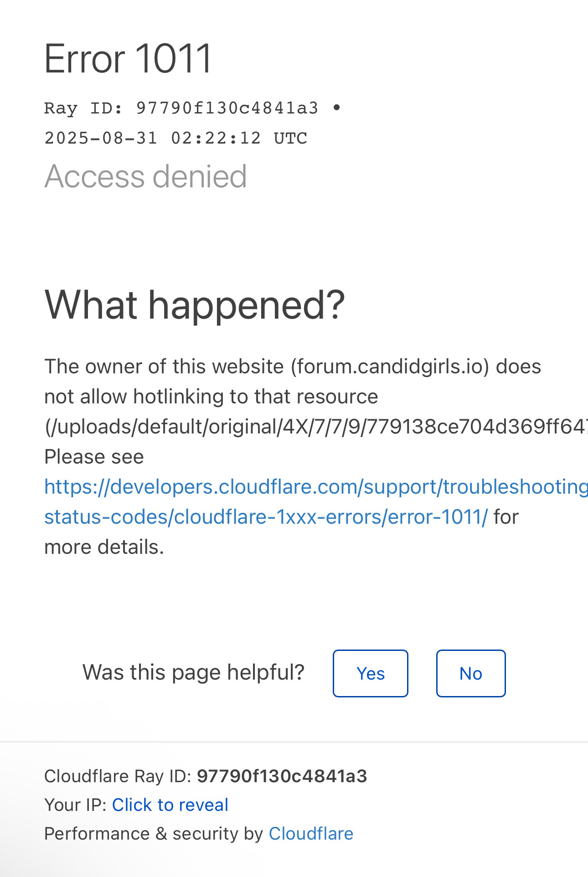Click the Please see text
Image resolution: width=588 pixels, height=877 pixels.
(94, 457)
